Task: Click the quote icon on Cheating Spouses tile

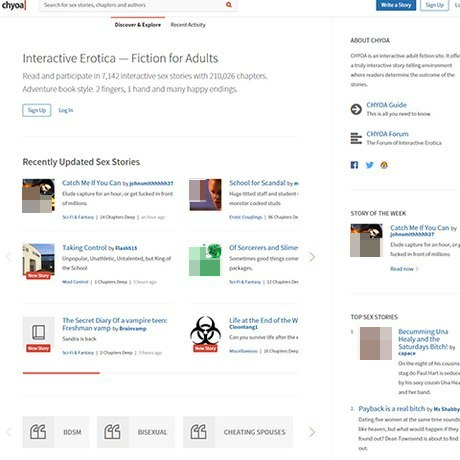Action: [x=199, y=432]
